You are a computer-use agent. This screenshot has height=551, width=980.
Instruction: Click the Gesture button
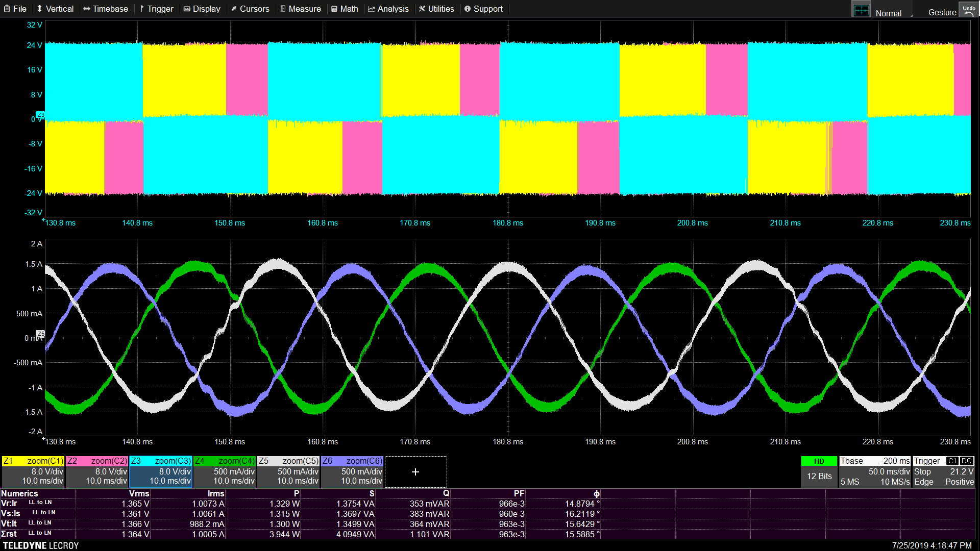click(x=942, y=12)
